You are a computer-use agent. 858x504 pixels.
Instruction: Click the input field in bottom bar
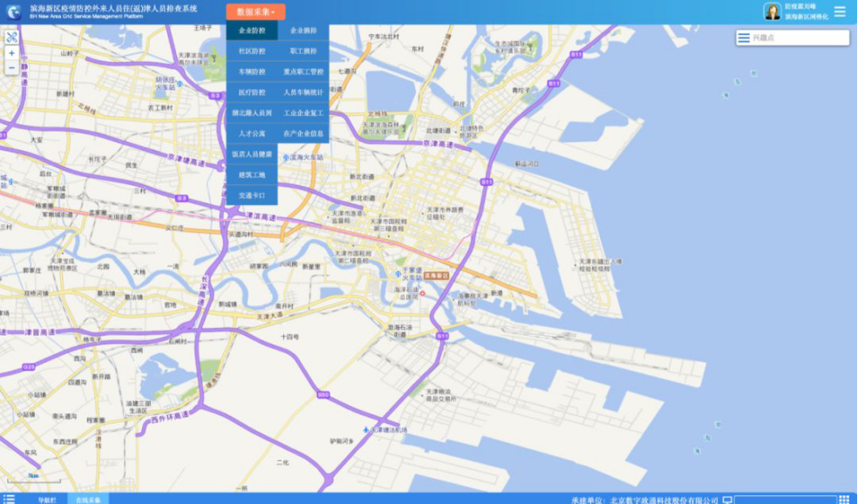[785, 500]
